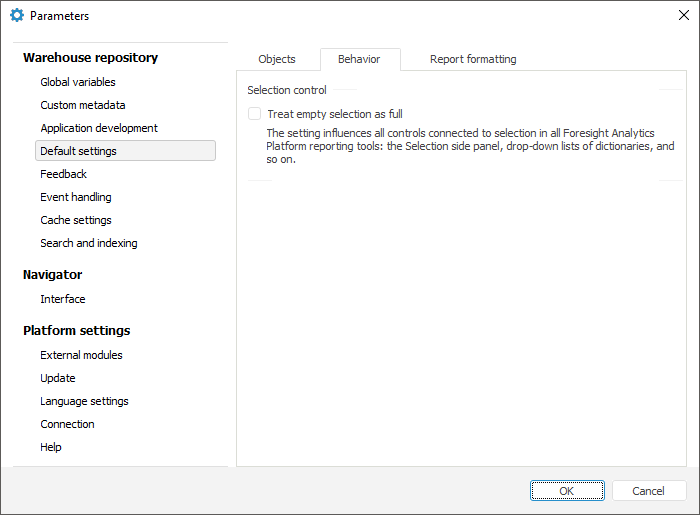Viewport: 700px width, 515px height.
Task: Select Default settings item
Action: (x=79, y=151)
